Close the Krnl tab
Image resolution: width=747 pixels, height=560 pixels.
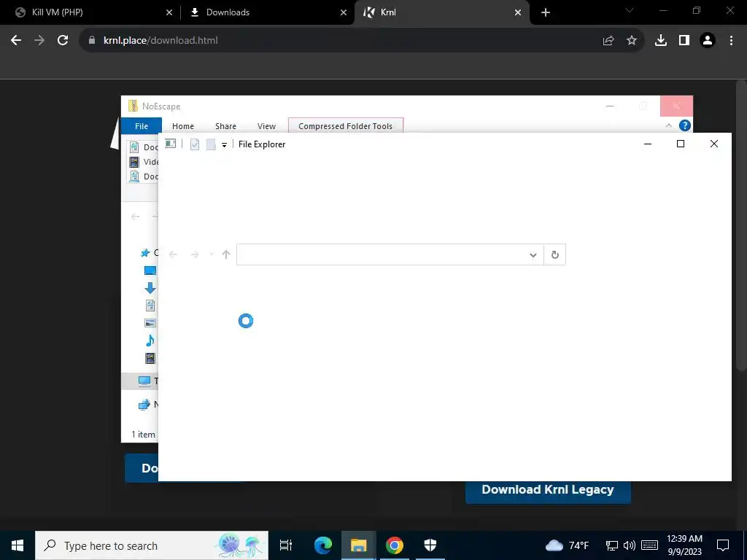pyautogui.click(x=518, y=12)
